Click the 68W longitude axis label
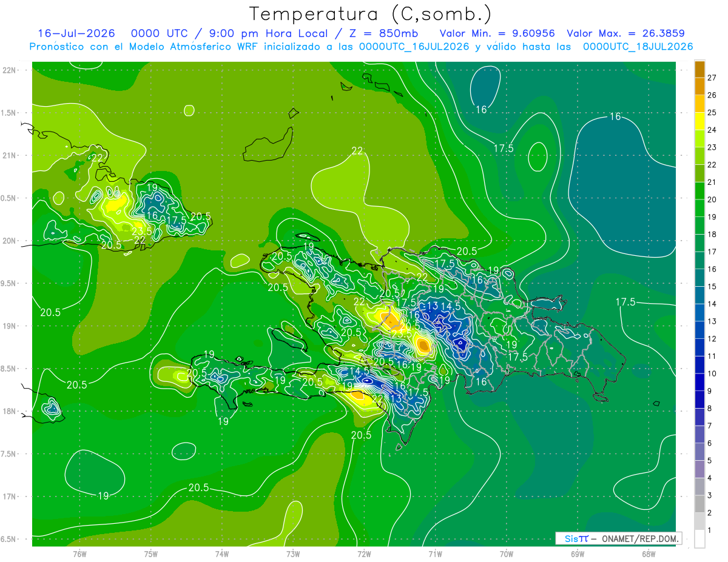 (649, 554)
